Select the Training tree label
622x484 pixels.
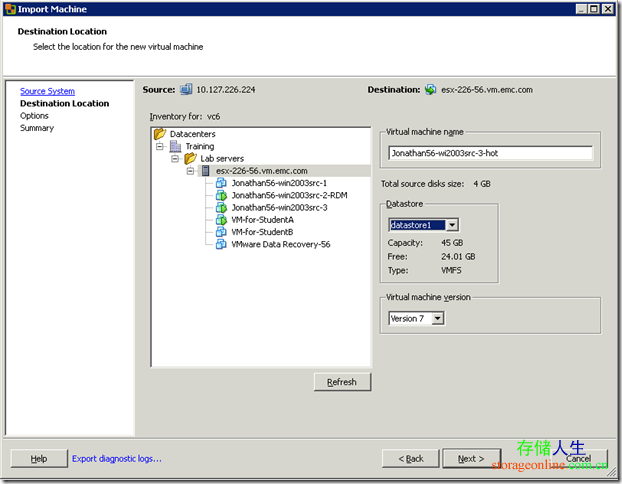pos(200,146)
